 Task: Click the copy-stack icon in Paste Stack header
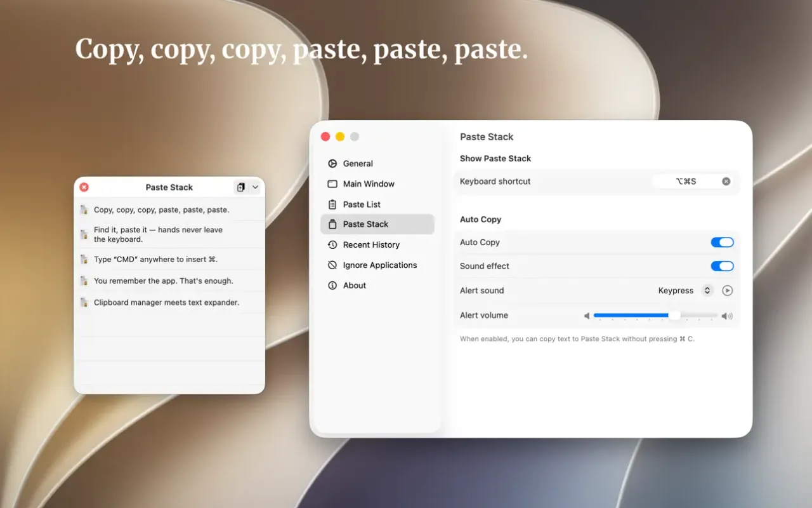tap(241, 187)
